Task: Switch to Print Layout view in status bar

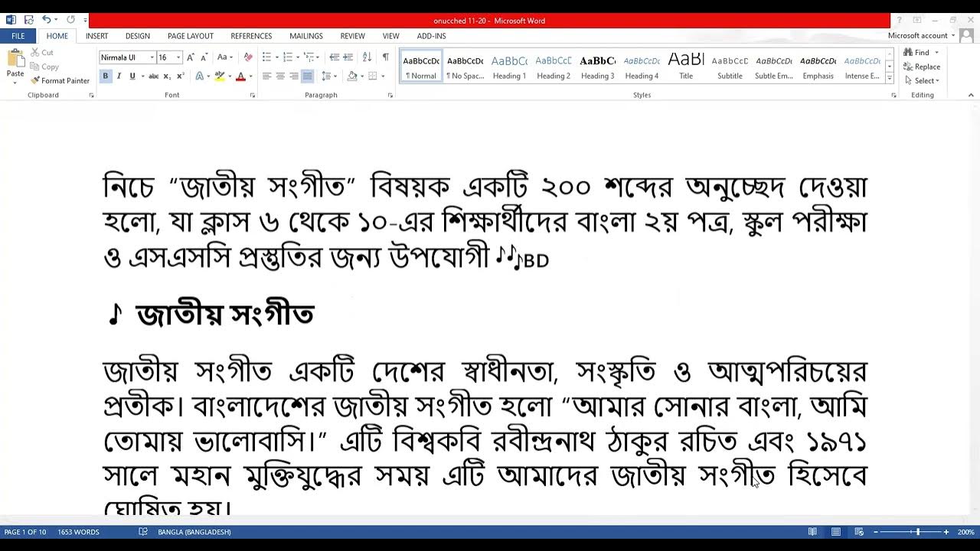Action: coord(836,532)
